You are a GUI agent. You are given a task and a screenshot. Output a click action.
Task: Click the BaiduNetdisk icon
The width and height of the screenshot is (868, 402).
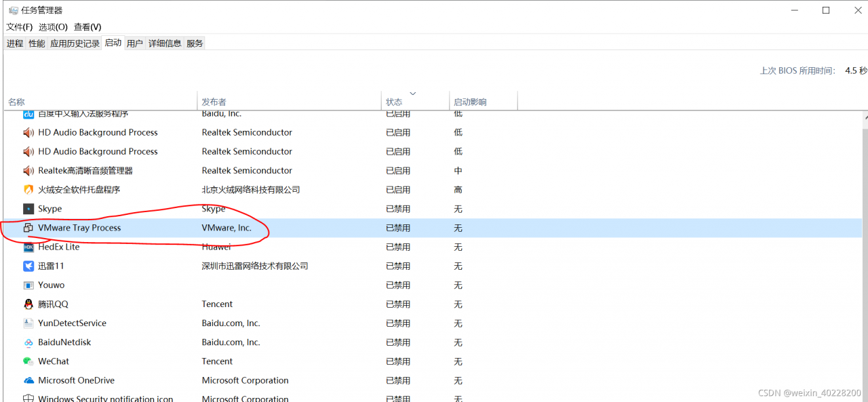[x=28, y=342]
